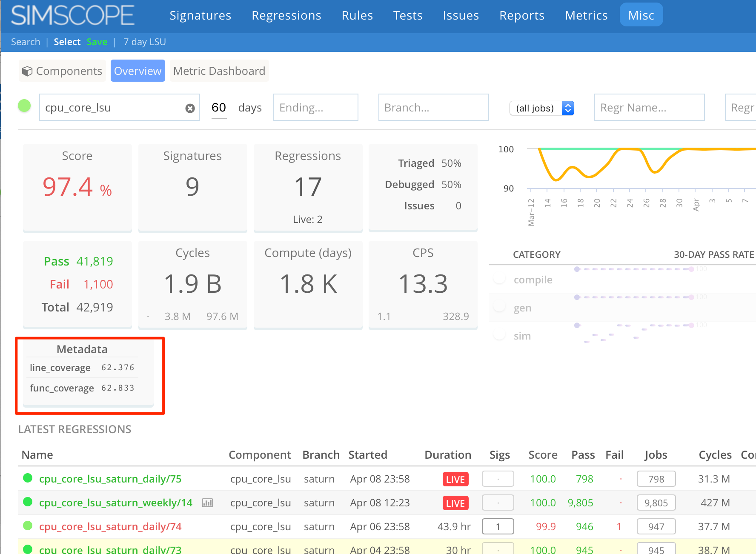
Task: Click the Triaged 50% value
Action: [x=451, y=163]
